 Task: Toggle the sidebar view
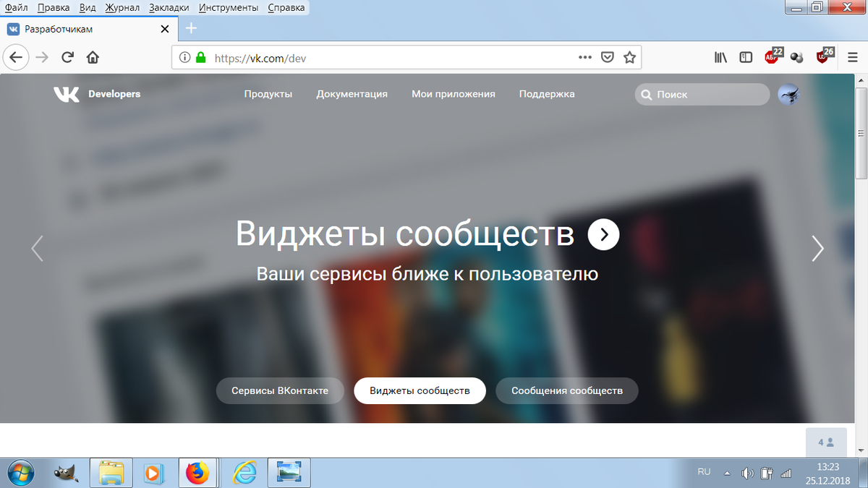tap(746, 57)
